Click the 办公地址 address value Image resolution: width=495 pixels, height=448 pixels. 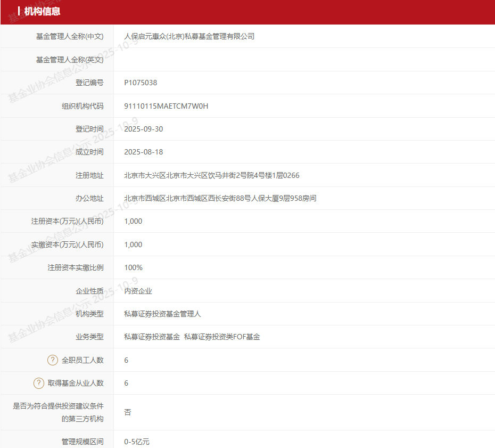click(220, 198)
